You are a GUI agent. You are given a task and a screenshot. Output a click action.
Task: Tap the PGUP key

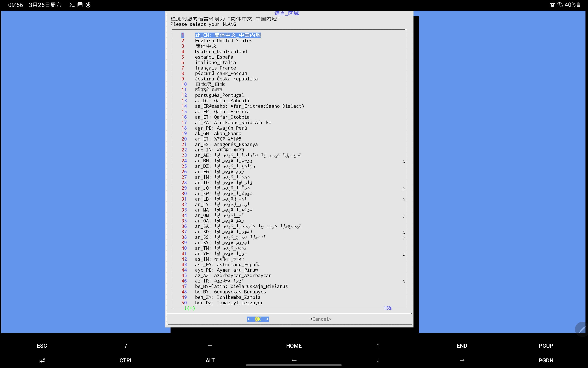pos(546,346)
